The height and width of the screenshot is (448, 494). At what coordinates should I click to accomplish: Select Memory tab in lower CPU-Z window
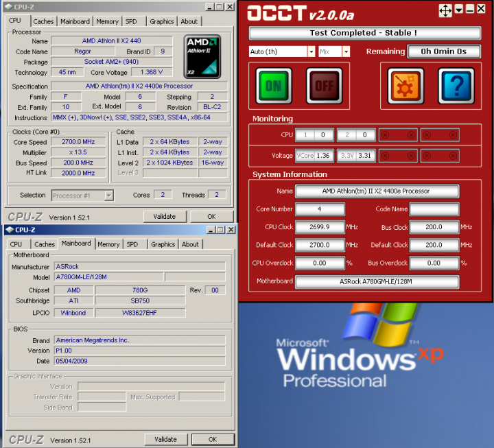coord(108,244)
